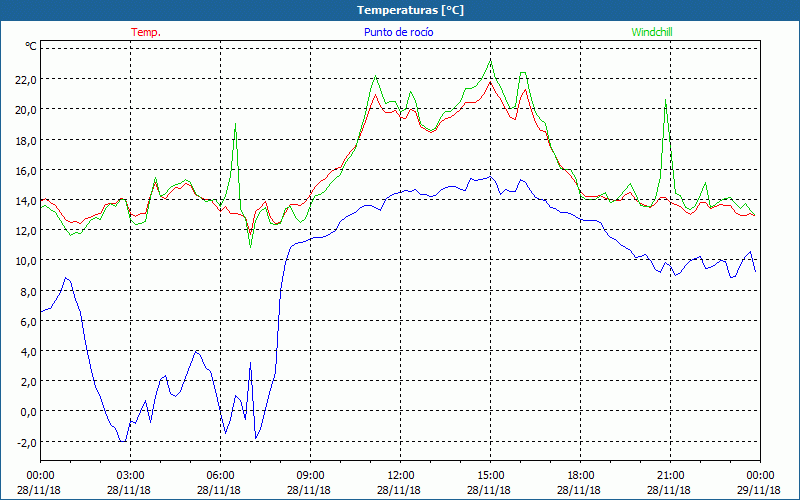Click the °C unit label on y-axis

31,46
